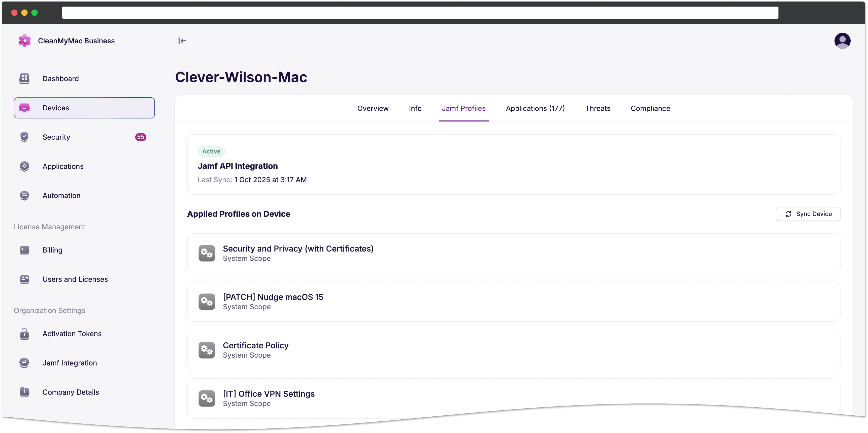Select the Compliance tab
Viewport: 868px width, 433px height.
(650, 109)
